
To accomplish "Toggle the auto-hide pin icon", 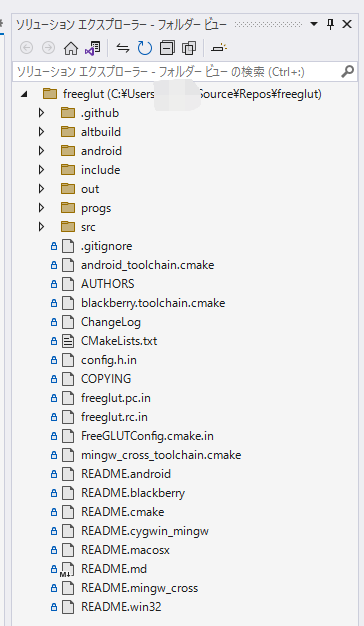I will 330,24.
